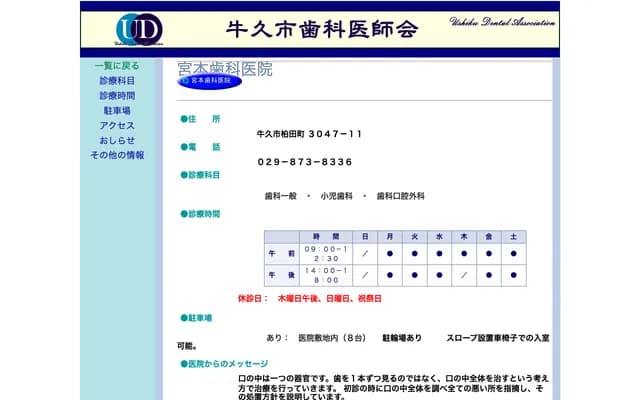Click 時間 column header in schedule

click(326, 237)
